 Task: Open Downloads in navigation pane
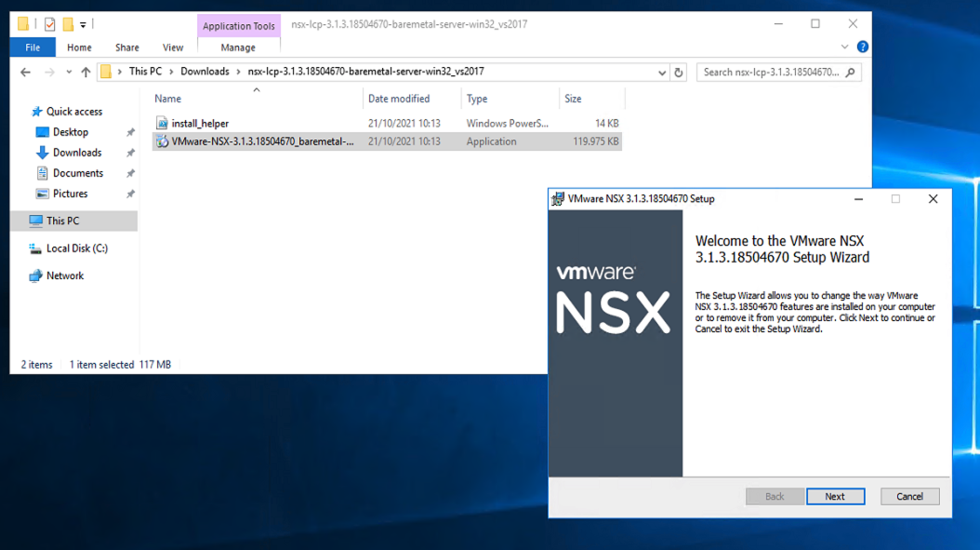77,153
